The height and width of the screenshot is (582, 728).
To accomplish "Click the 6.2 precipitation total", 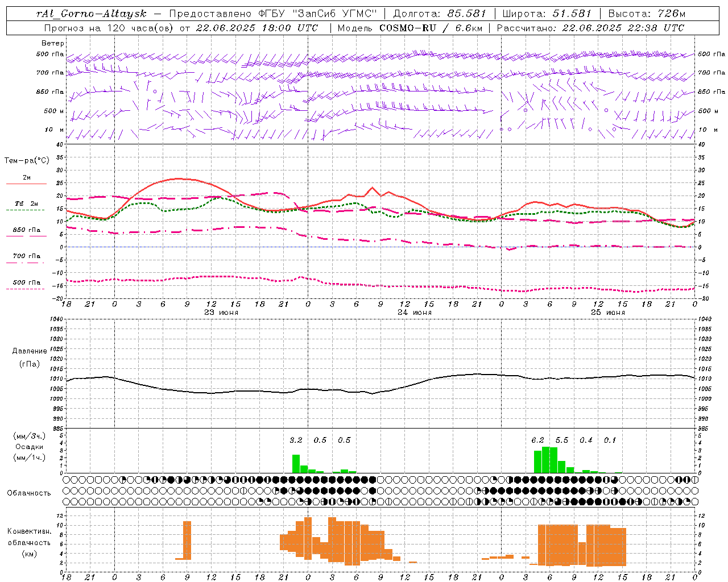I will 537,440.
